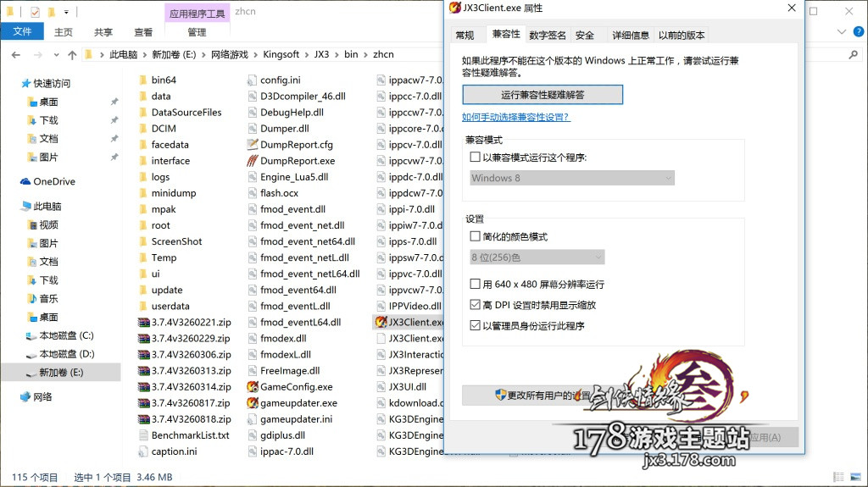Select the JX3Client.exe game icon in file list
Screen dimensions: 868x487
(381, 322)
